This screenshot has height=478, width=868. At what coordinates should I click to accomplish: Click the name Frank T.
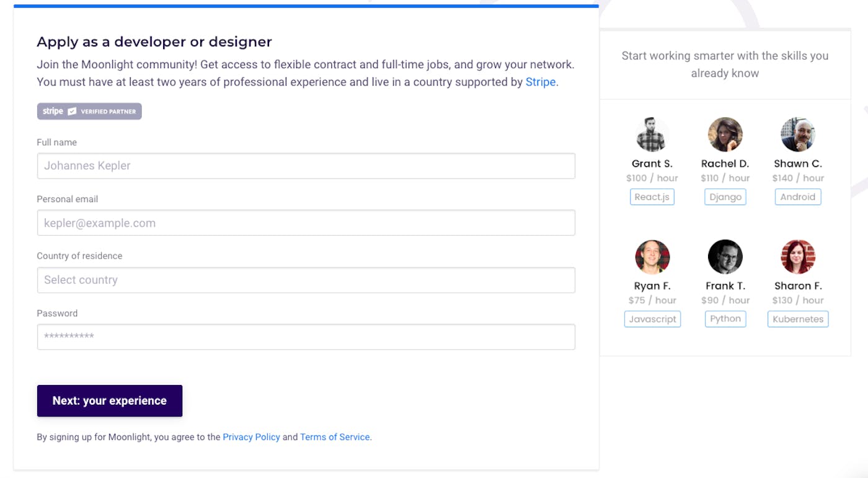tap(725, 286)
